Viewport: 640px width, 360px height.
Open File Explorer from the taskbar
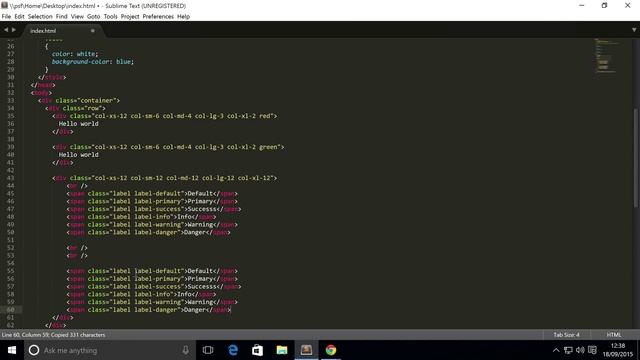click(x=282, y=350)
